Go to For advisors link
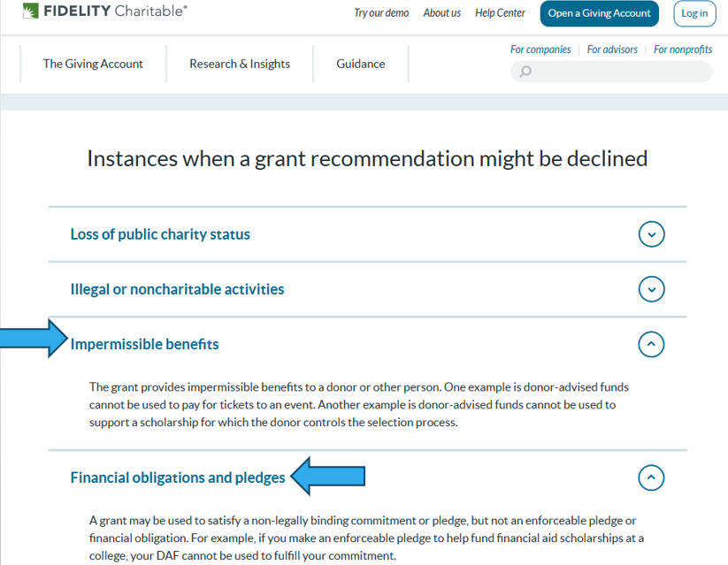728x565 pixels. pyautogui.click(x=612, y=50)
